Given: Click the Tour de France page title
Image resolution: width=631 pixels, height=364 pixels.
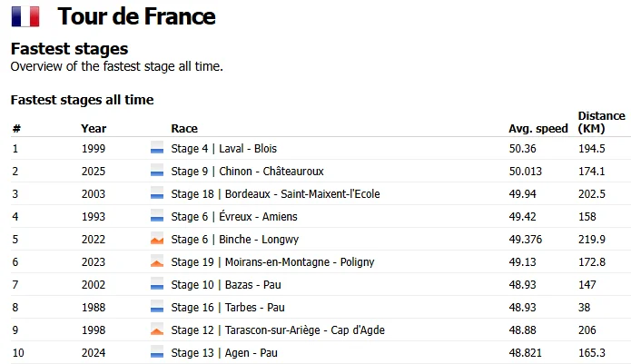Looking at the screenshot, I should point(136,16).
